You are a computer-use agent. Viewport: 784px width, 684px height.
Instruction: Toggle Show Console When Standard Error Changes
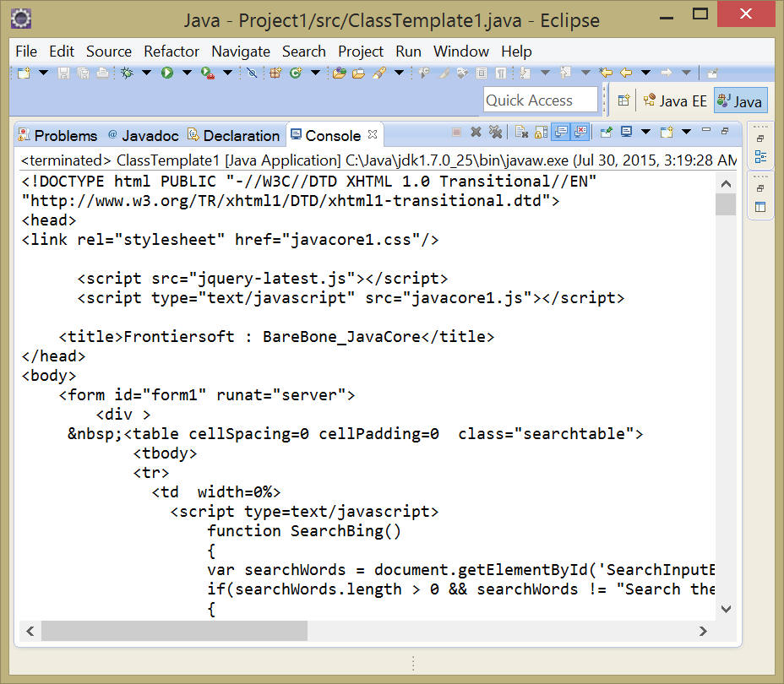pyautogui.click(x=580, y=132)
